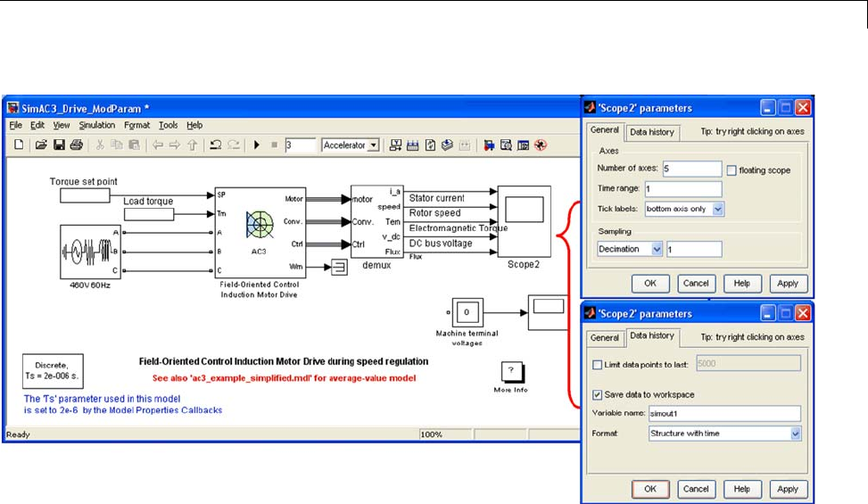Click OK in lower Scope2 parameters dialog
This screenshot has height=504, width=868.
pos(650,489)
